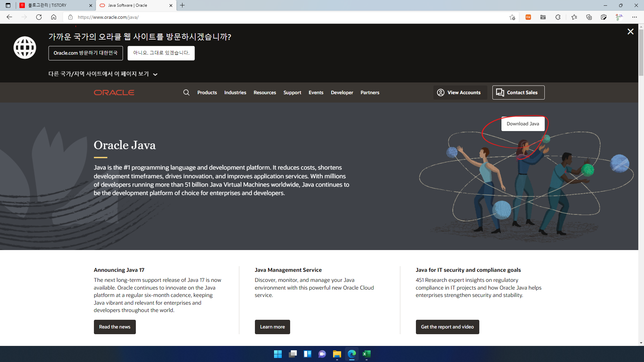Open browser settings three-dots menu
The width and height of the screenshot is (644, 362).
[634, 17]
